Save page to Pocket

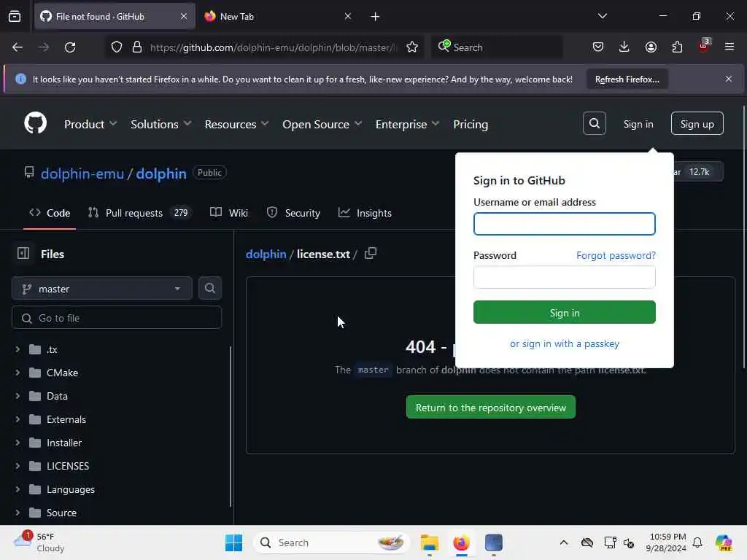[x=598, y=47]
